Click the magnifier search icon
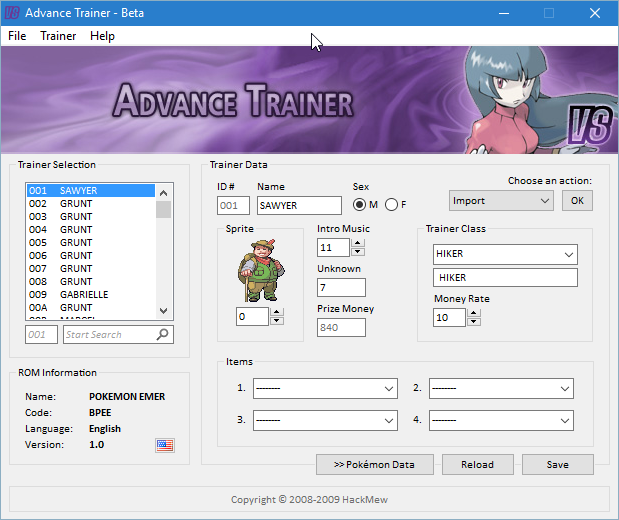This screenshot has width=619, height=520. (162, 334)
